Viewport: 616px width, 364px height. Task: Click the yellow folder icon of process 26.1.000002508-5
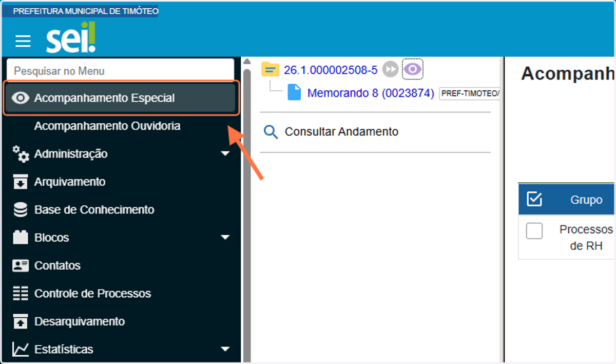tap(271, 69)
